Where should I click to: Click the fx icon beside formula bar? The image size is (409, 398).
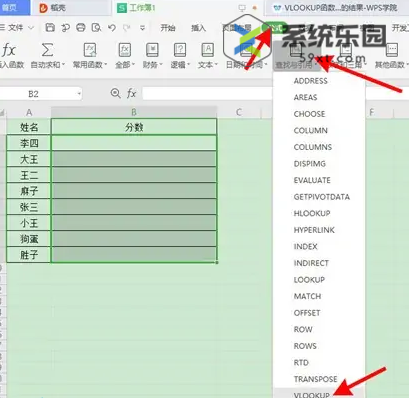(x=131, y=93)
